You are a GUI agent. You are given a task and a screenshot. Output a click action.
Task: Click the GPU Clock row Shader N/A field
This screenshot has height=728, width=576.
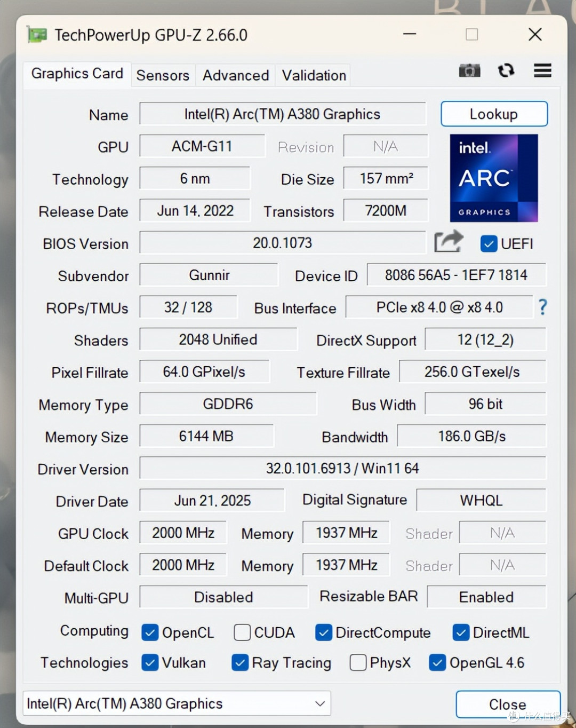(502, 533)
